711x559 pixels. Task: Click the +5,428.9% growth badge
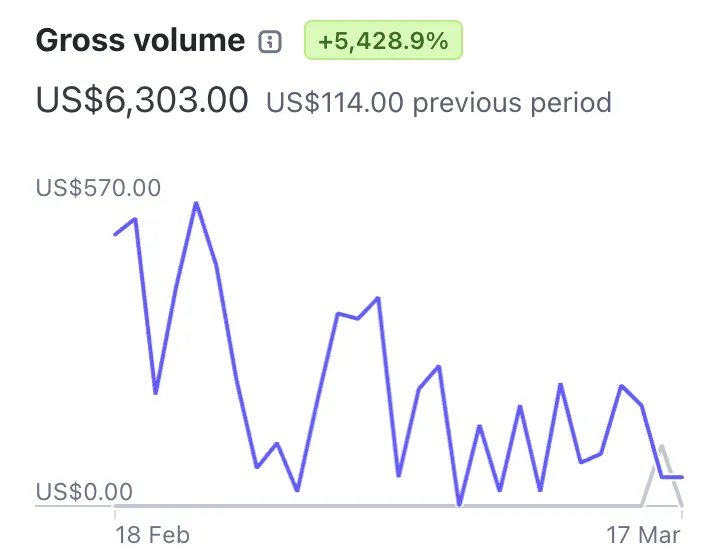pos(383,41)
